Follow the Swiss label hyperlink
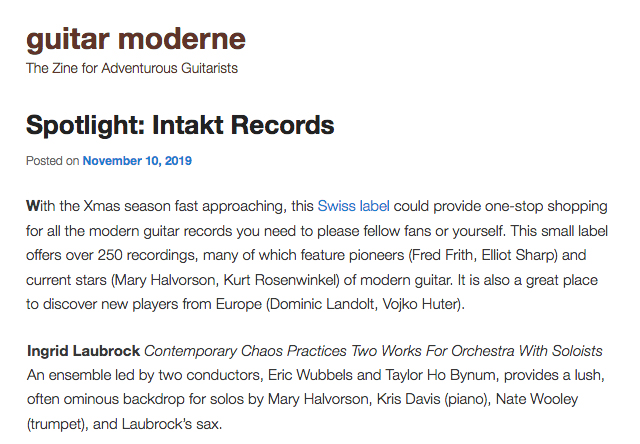The image size is (640, 444). pyautogui.click(x=353, y=206)
